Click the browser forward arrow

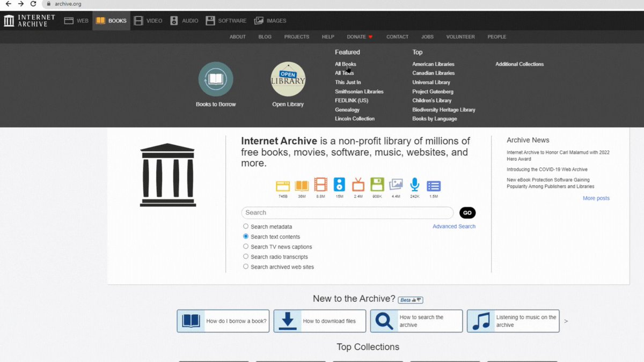21,4
